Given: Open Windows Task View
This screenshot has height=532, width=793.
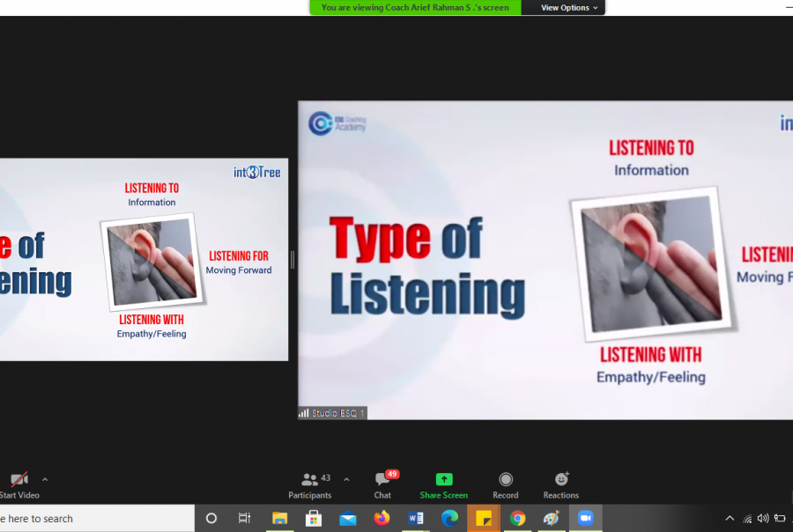Looking at the screenshot, I should tap(245, 519).
